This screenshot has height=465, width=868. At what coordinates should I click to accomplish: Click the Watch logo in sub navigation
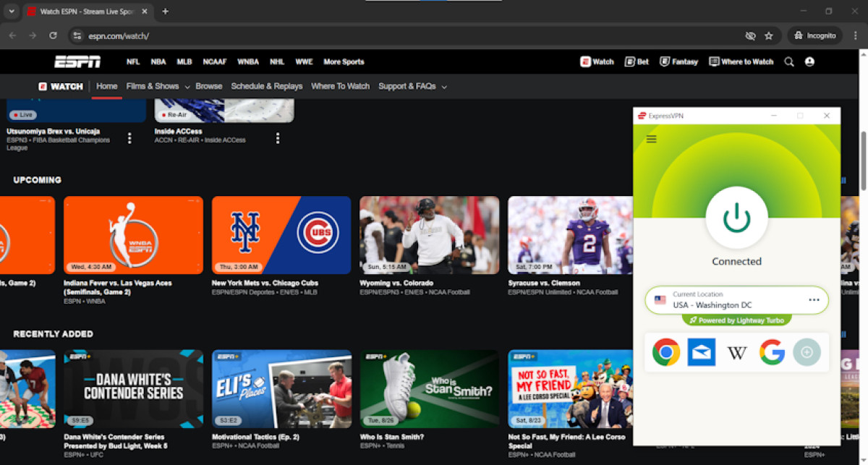point(61,86)
